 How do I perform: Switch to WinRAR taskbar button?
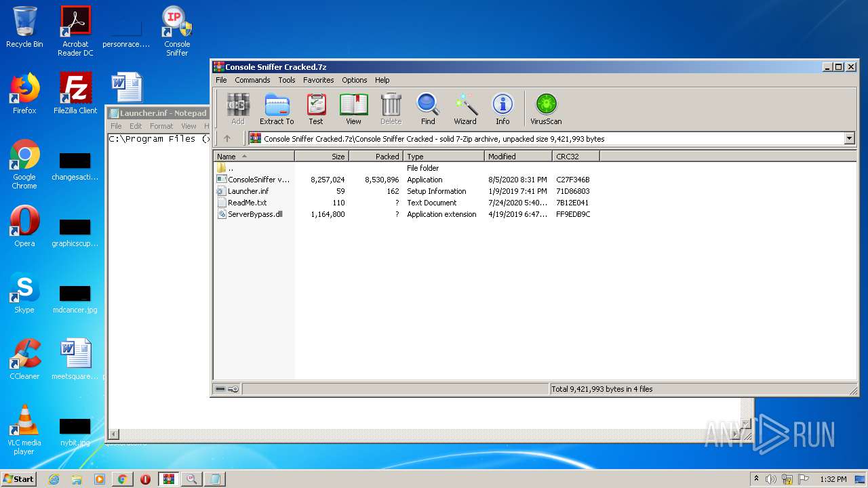[168, 479]
